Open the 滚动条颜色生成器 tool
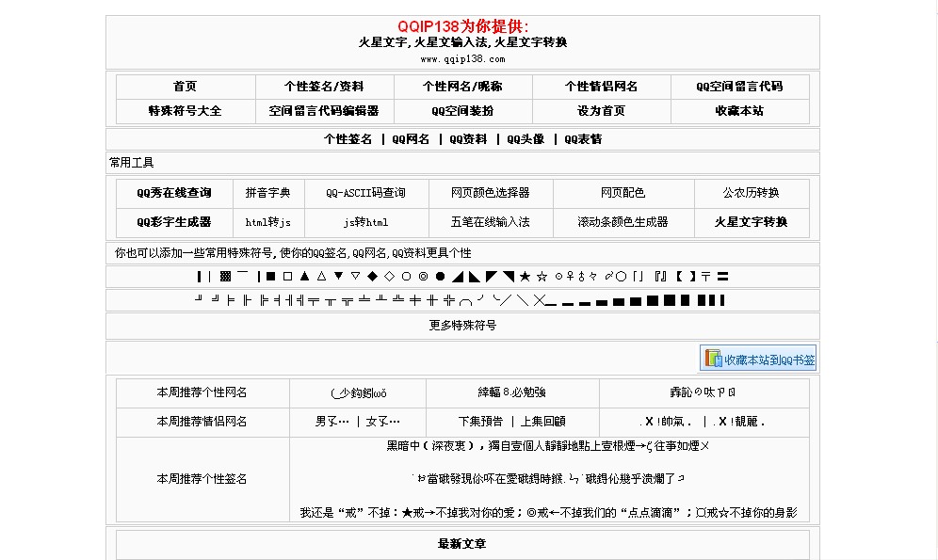The height and width of the screenshot is (560, 938). [x=623, y=222]
